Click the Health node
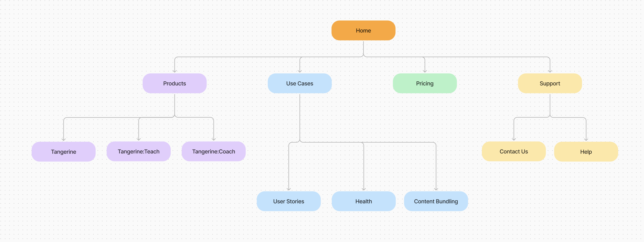This screenshot has width=644, height=242. (364, 201)
